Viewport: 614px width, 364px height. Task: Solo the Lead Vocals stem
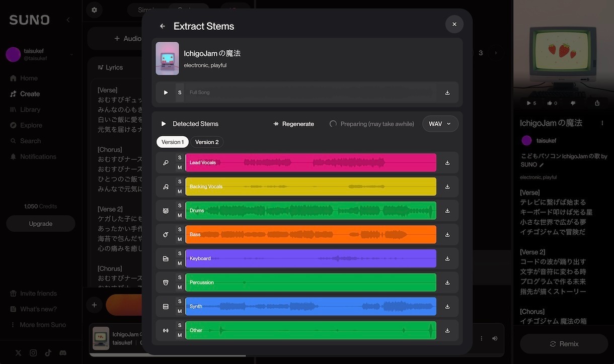coord(180,158)
